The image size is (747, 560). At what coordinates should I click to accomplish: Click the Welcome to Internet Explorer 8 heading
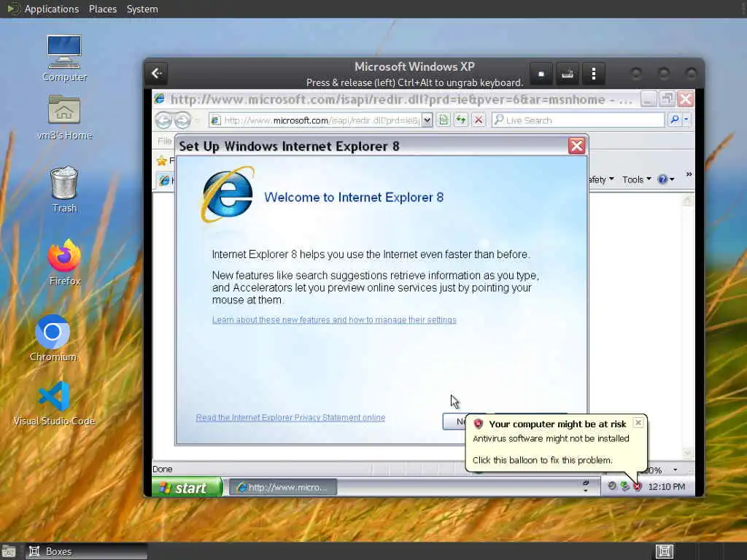pos(354,197)
